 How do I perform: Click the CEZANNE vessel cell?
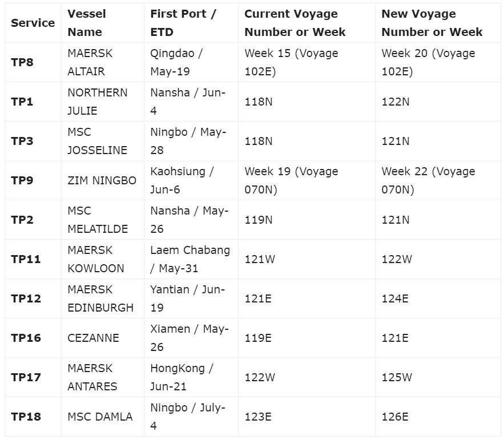click(x=93, y=338)
